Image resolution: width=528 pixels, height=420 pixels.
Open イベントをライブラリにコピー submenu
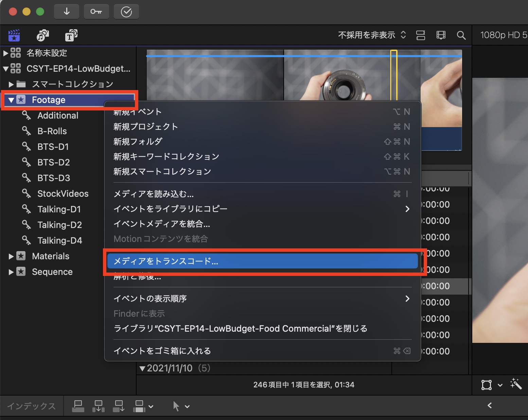[x=262, y=209]
